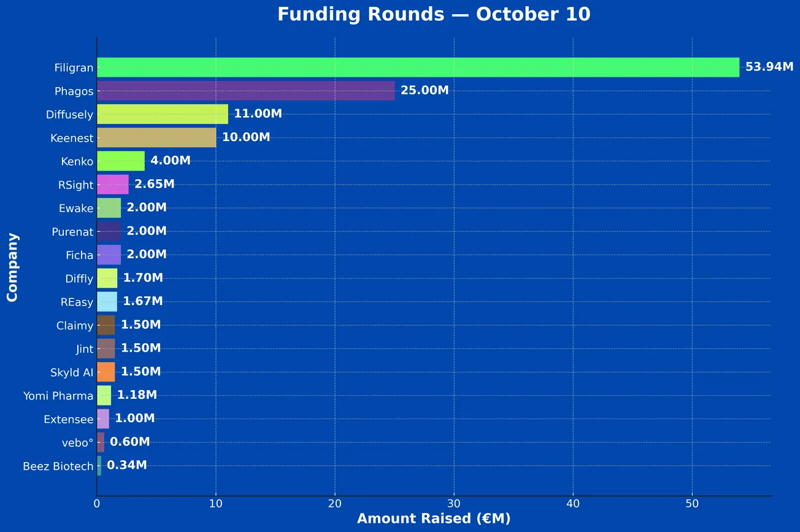Click the pink RSight bar
800x532 pixels.
point(113,184)
